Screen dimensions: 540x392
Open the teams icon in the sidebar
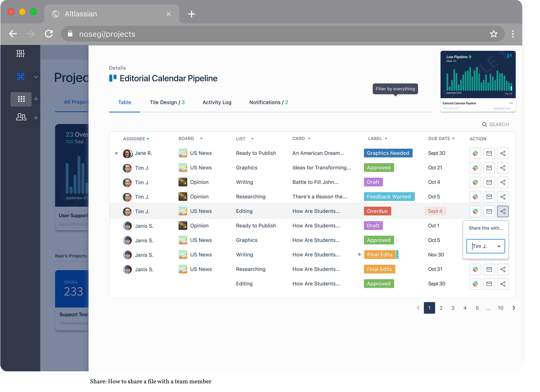pyautogui.click(x=21, y=117)
